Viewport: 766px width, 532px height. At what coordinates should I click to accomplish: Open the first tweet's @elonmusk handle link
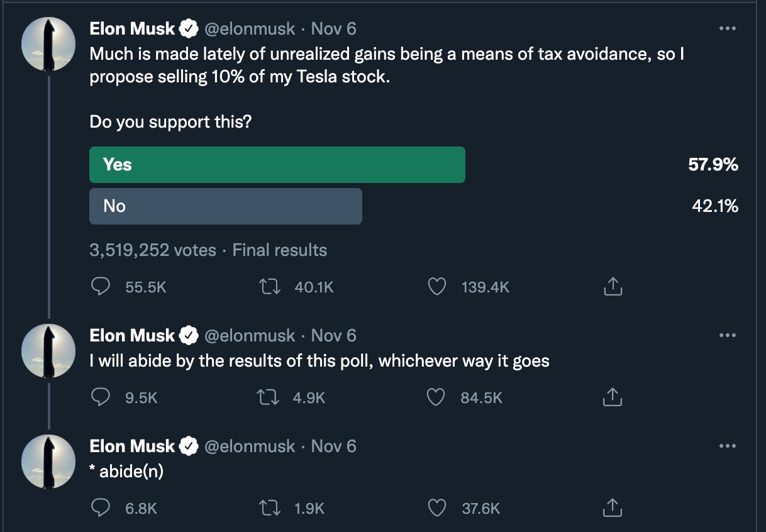tap(250, 28)
